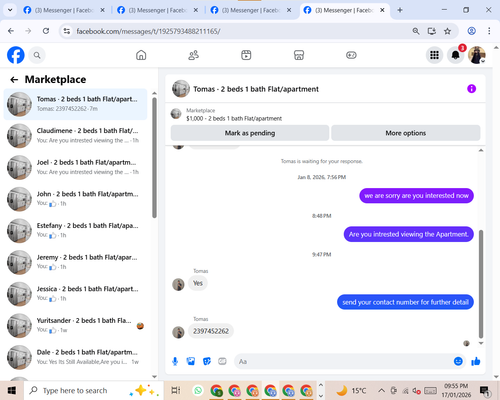Show hidden system tray icons
The image size is (500, 400).
[x=382, y=390]
